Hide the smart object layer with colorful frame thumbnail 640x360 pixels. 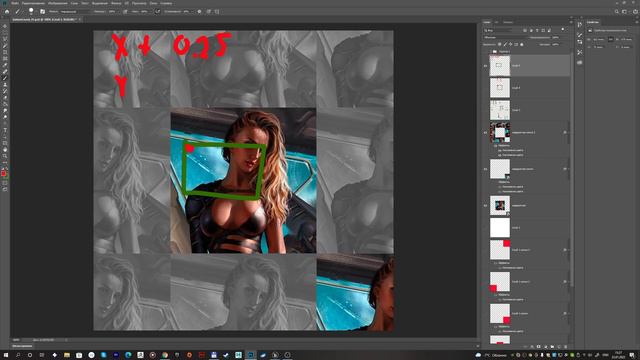[x=485, y=132]
